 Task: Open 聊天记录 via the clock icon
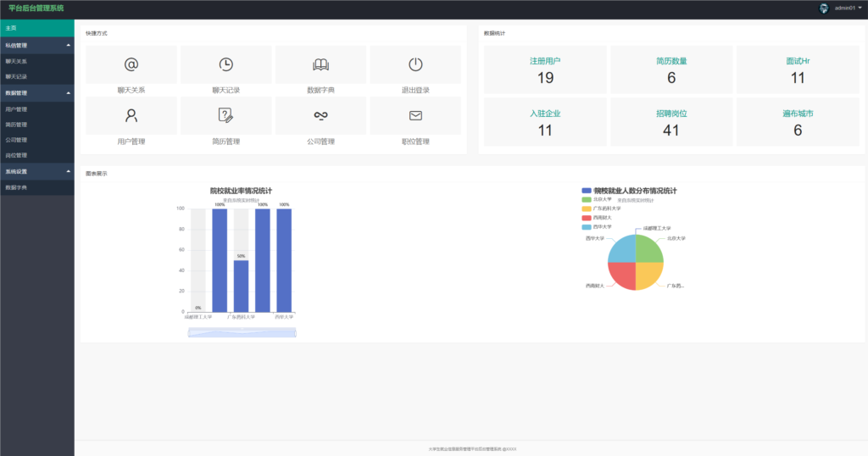click(225, 64)
